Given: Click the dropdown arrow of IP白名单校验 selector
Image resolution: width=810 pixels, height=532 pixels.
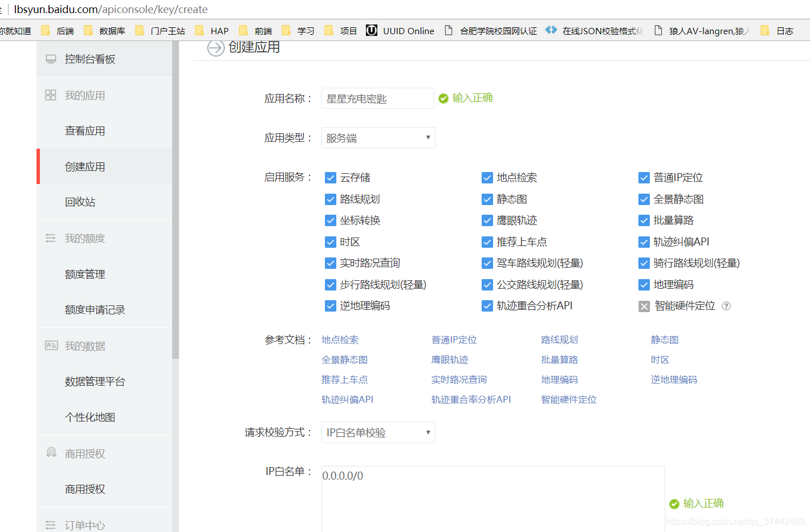Looking at the screenshot, I should click(x=429, y=432).
